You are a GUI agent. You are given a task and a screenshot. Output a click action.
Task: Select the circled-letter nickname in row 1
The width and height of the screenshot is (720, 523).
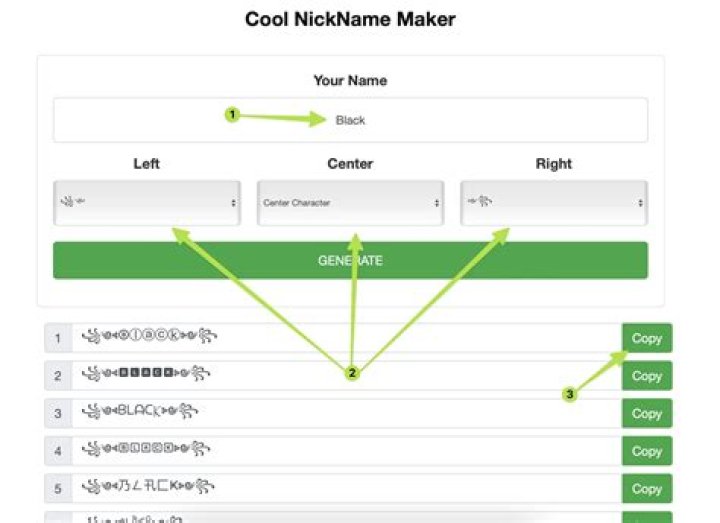tap(149, 336)
